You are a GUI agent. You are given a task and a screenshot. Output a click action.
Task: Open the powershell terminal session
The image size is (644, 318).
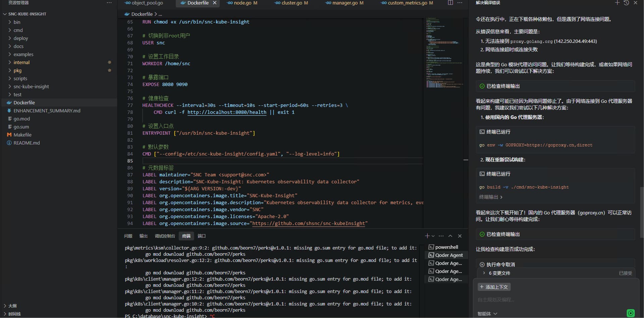(446, 247)
